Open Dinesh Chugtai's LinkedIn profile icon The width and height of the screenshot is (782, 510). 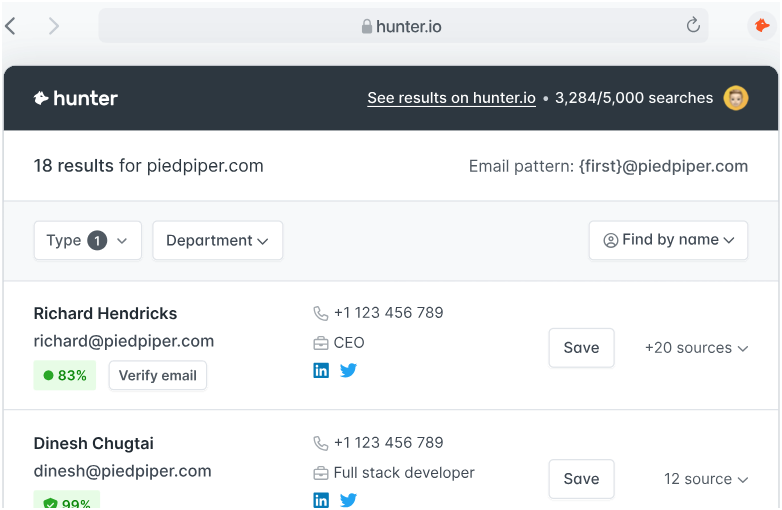[321, 500]
